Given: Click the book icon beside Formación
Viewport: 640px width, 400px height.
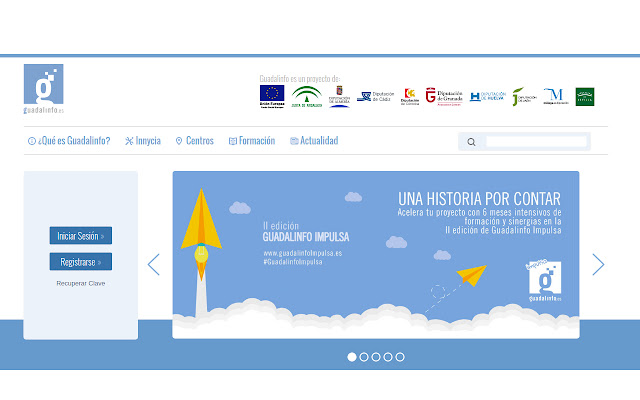Looking at the screenshot, I should [x=233, y=141].
